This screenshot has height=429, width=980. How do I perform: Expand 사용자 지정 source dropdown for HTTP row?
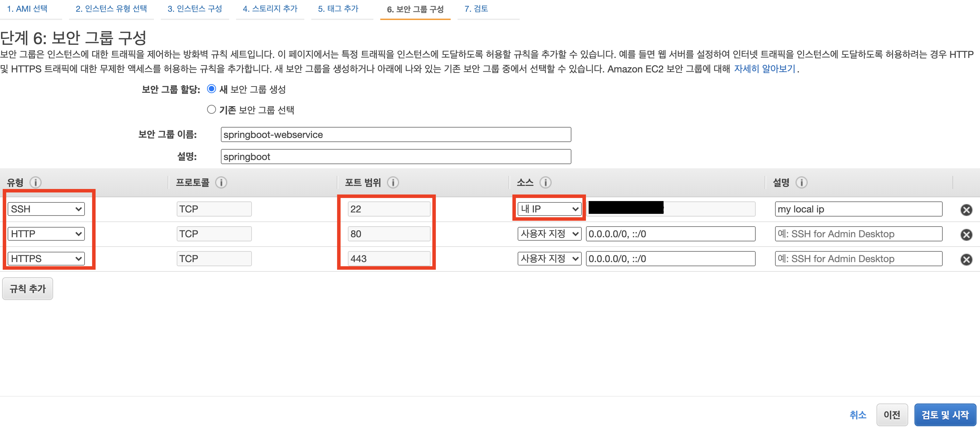(x=549, y=234)
